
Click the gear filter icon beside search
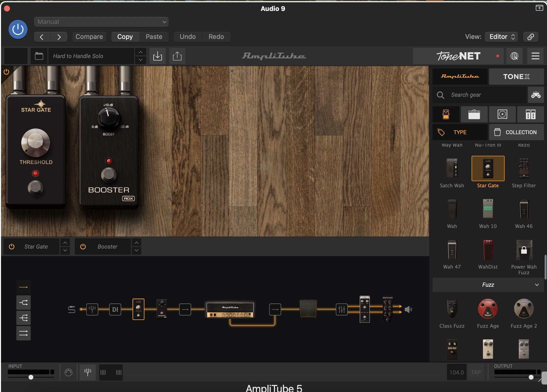click(x=536, y=95)
